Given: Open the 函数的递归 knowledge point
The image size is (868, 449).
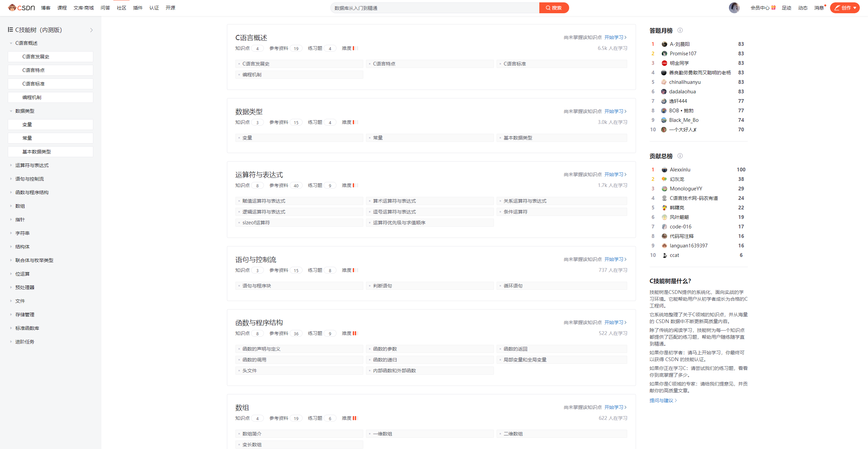Looking at the screenshot, I should 430,360.
